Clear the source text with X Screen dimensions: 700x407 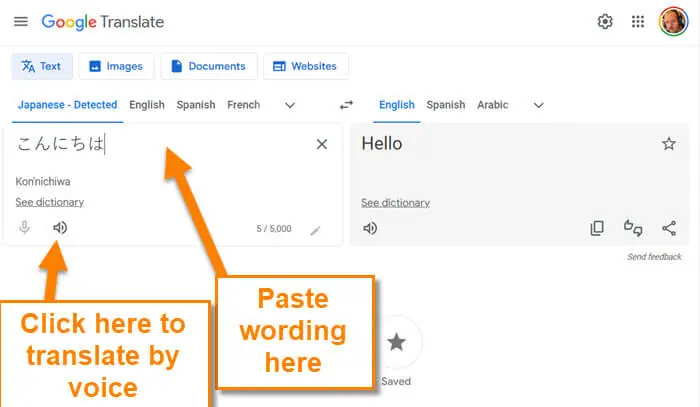point(322,144)
